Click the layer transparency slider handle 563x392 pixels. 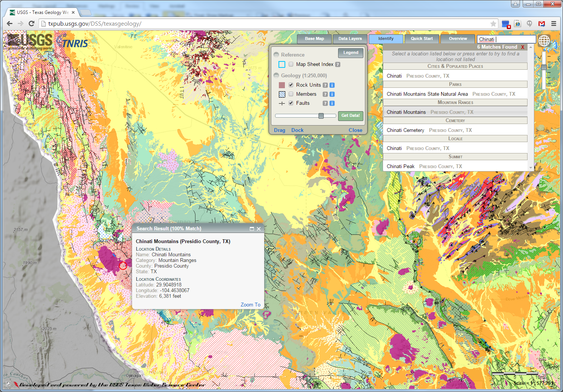321,116
